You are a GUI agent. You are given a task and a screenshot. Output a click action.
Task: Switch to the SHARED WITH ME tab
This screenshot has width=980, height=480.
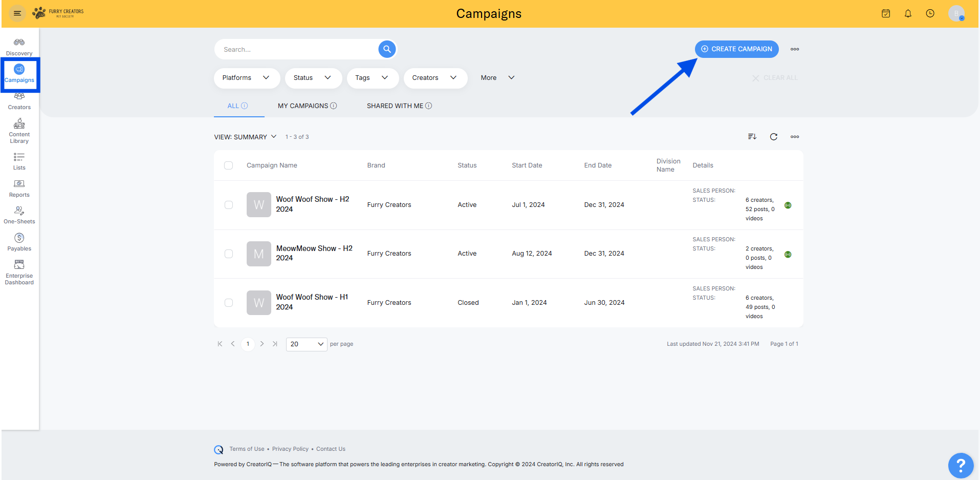(x=399, y=106)
